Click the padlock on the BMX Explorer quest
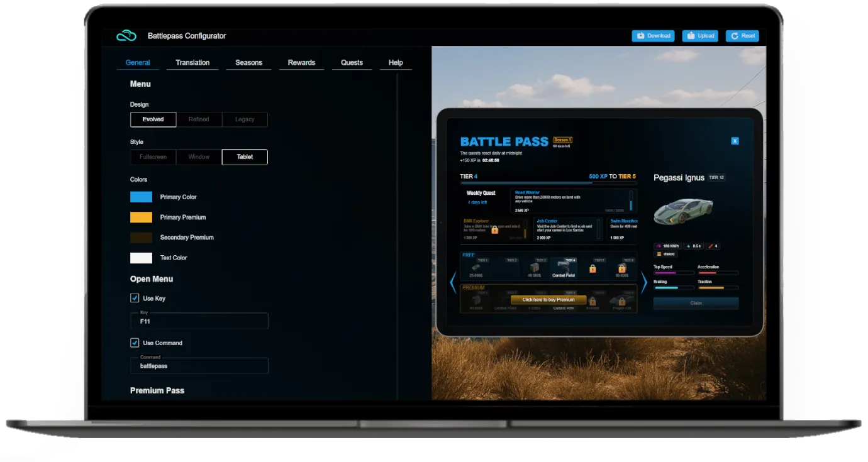This screenshot has height=462, width=868. point(494,229)
